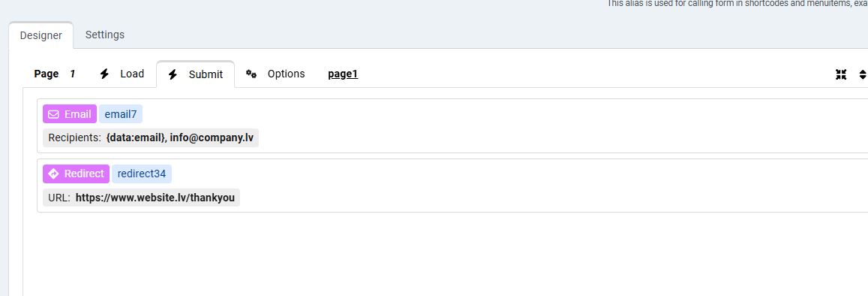Click the Recipients summary of email action
Viewport: 868px width, 296px height.
click(151, 137)
